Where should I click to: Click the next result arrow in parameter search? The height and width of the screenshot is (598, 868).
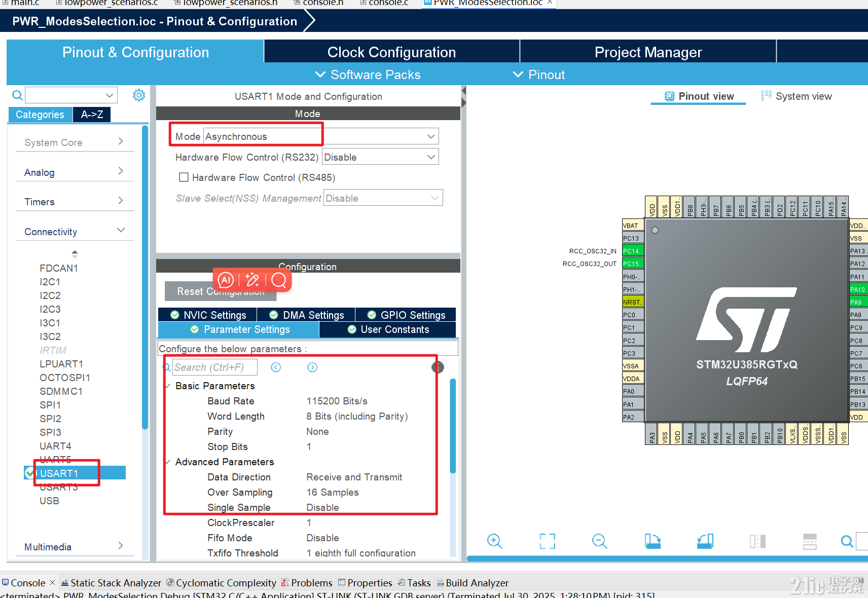[312, 367]
